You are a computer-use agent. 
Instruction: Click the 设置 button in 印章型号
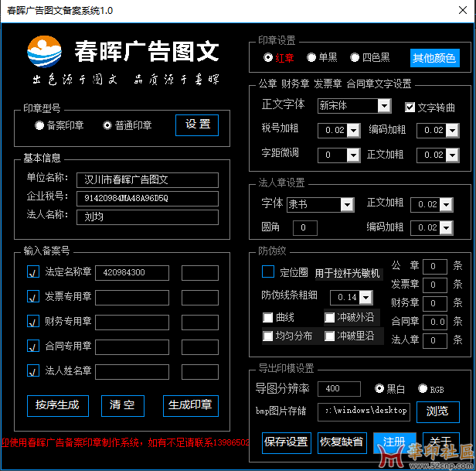pyautogui.click(x=197, y=125)
